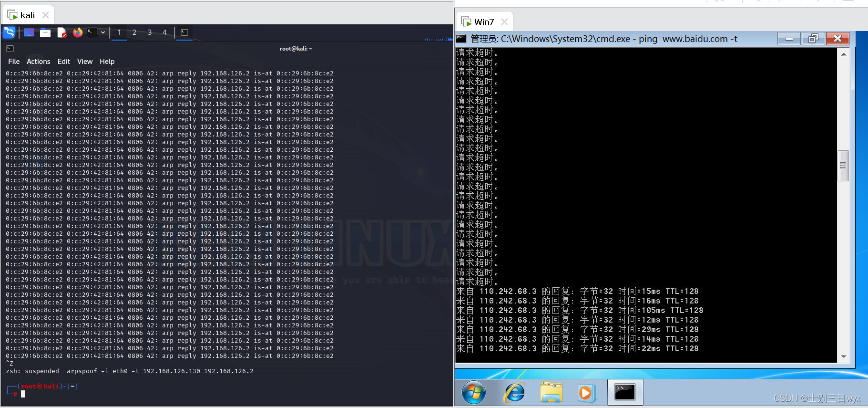Image resolution: width=868 pixels, height=408 pixels.
Task: Click ping reply line with 29ms time
Action: point(577,330)
